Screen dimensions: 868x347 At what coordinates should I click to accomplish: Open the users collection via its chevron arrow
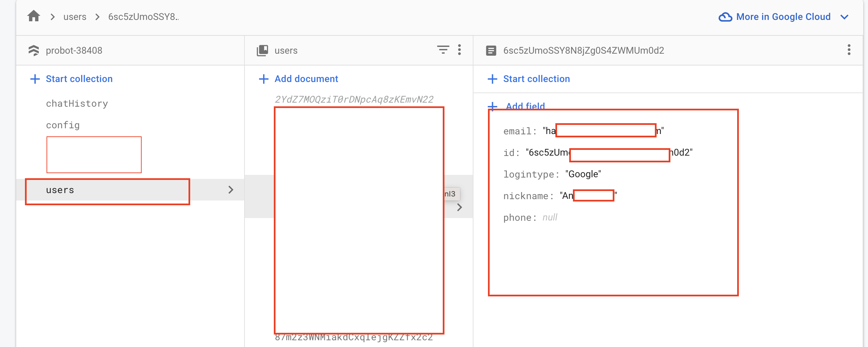231,190
